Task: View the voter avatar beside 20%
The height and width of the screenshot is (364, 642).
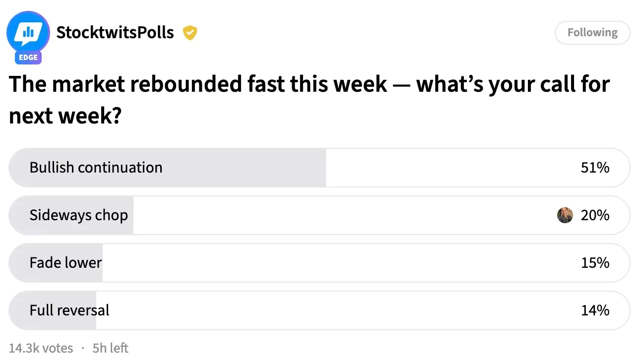Action: click(x=565, y=215)
